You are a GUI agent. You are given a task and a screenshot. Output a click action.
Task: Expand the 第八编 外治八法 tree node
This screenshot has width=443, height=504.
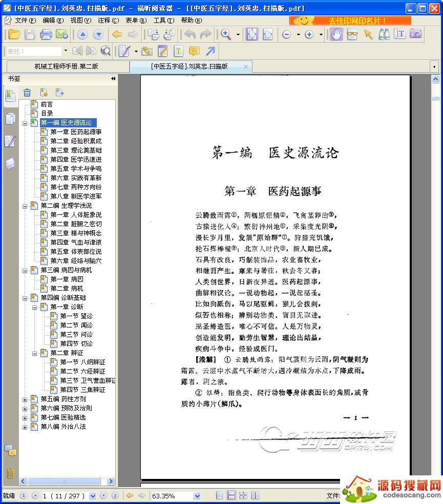(25, 427)
